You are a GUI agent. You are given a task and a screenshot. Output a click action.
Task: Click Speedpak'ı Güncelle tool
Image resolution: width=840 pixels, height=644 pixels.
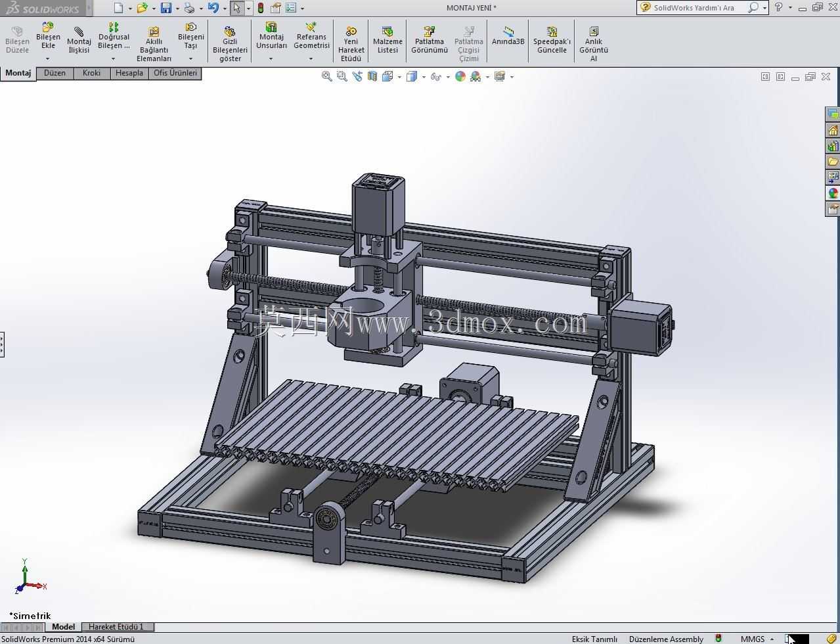coord(552,40)
